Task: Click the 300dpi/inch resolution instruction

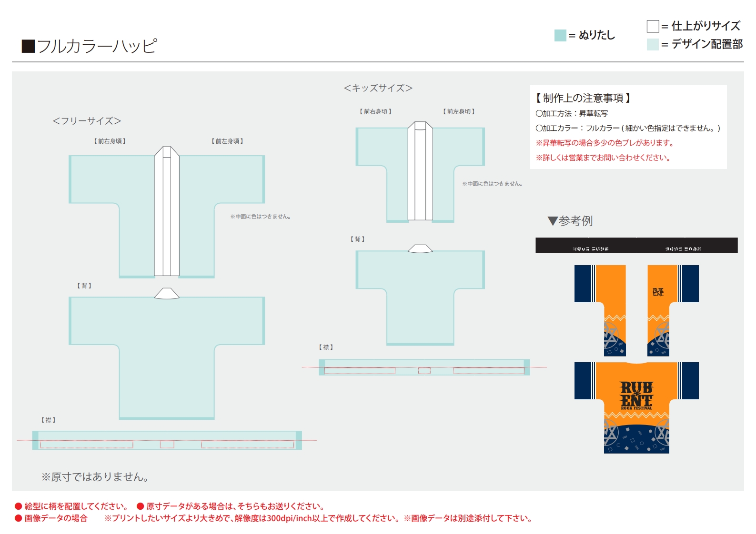Action: (253, 518)
